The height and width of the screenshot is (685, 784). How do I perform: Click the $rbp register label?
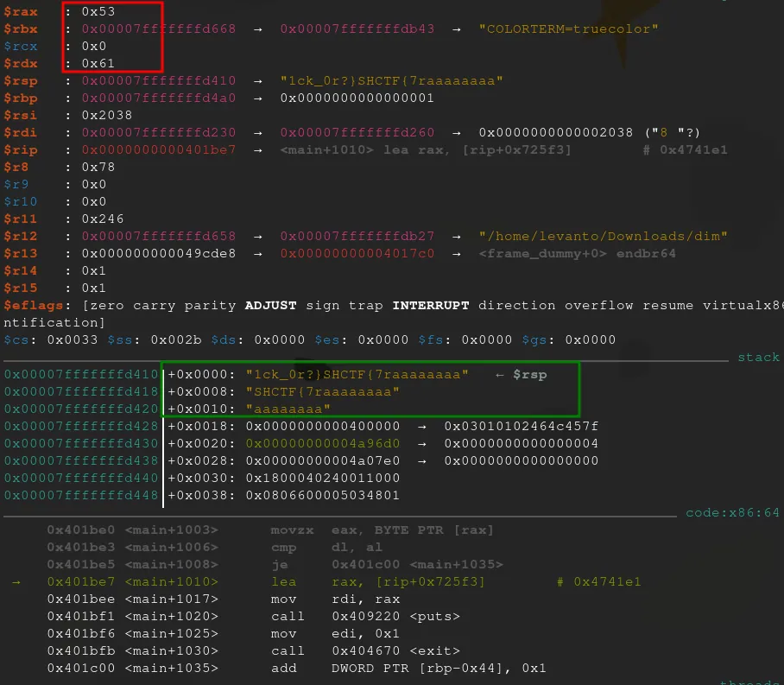(x=21, y=98)
